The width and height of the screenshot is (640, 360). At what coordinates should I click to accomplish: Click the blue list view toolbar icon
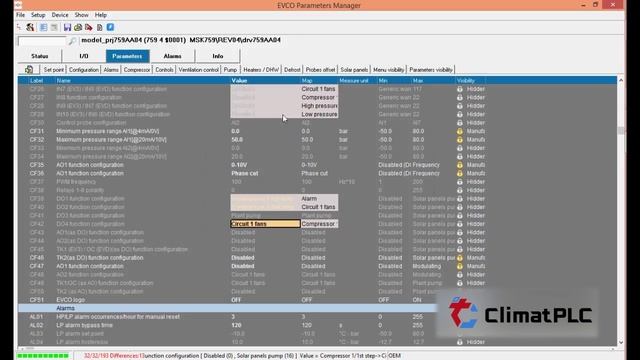tap(43, 27)
